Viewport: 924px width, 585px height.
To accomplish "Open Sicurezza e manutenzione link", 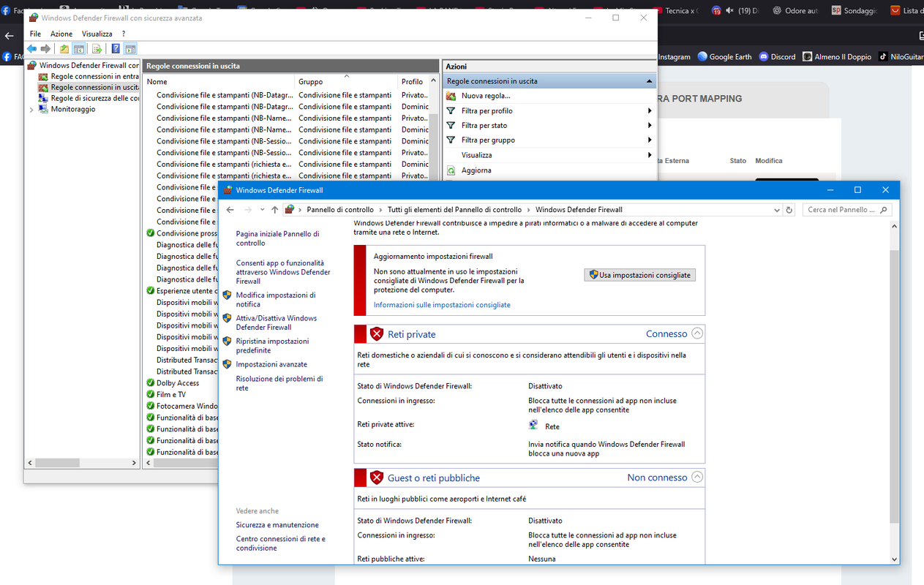I will 277,525.
